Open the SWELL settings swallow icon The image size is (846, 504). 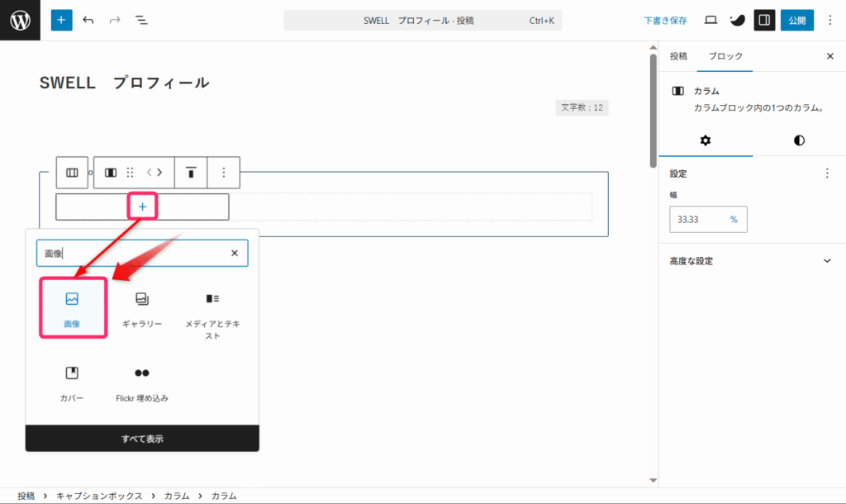pyautogui.click(x=738, y=20)
